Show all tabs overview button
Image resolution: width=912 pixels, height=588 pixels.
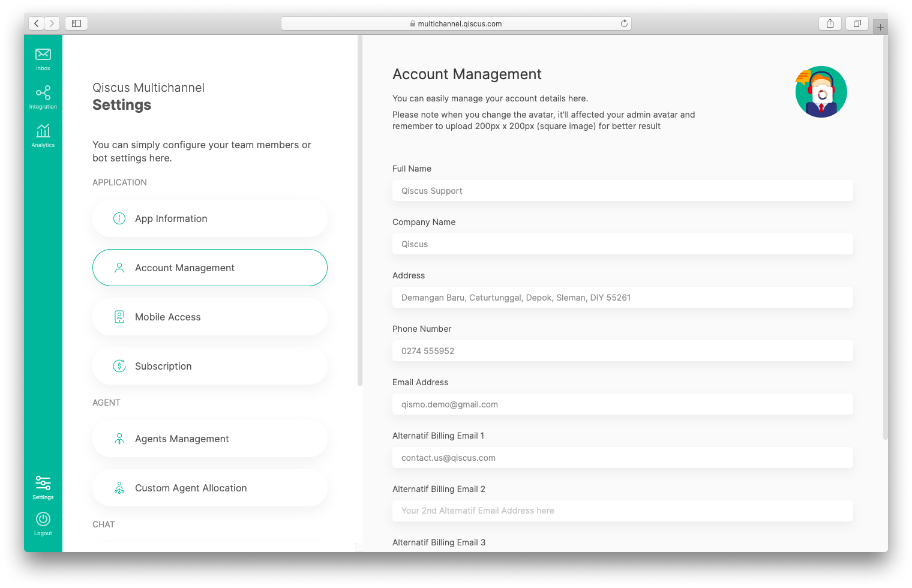tap(857, 23)
